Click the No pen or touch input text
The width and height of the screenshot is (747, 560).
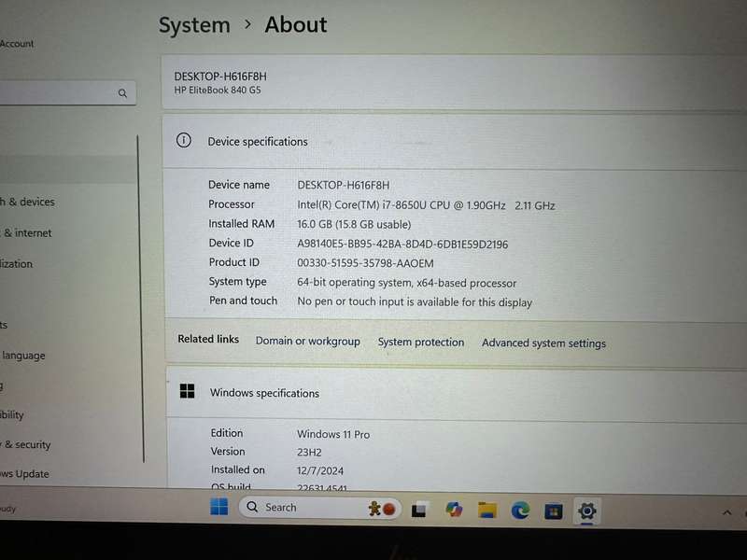[415, 301]
